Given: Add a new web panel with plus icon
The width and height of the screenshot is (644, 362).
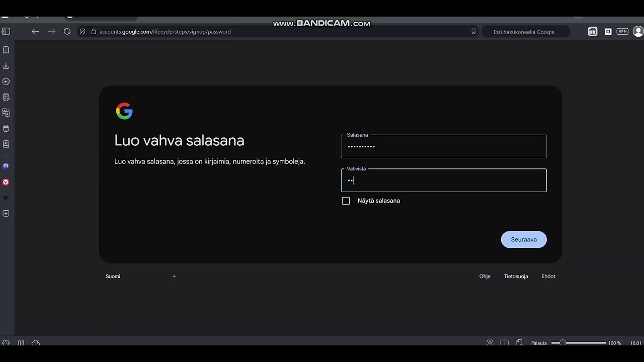Looking at the screenshot, I should pos(6,213).
